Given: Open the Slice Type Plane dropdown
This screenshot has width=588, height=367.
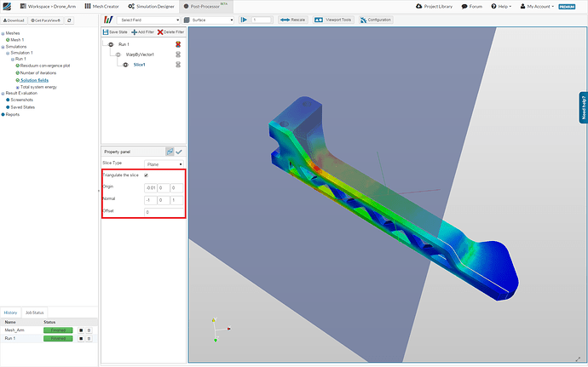Looking at the screenshot, I should (x=164, y=164).
